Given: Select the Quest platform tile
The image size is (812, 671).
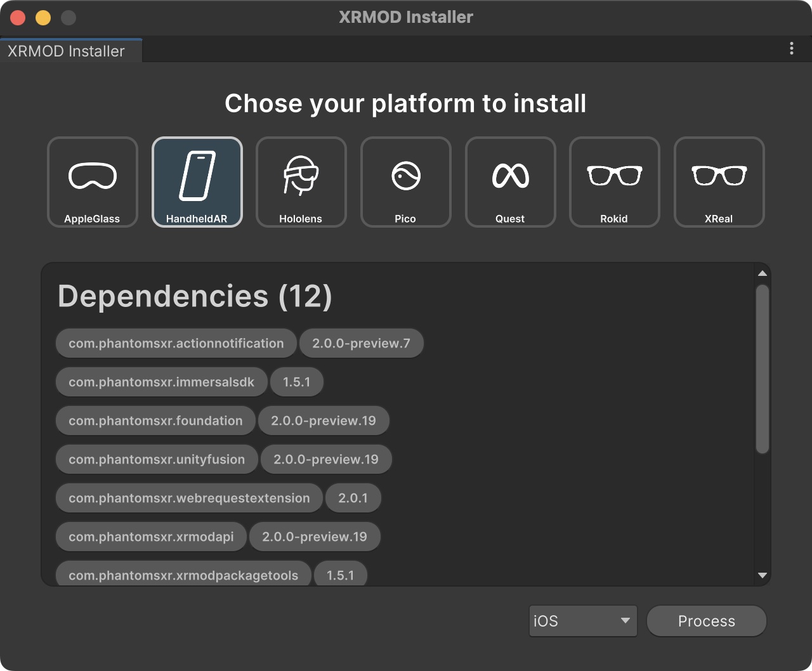Looking at the screenshot, I should [x=511, y=182].
